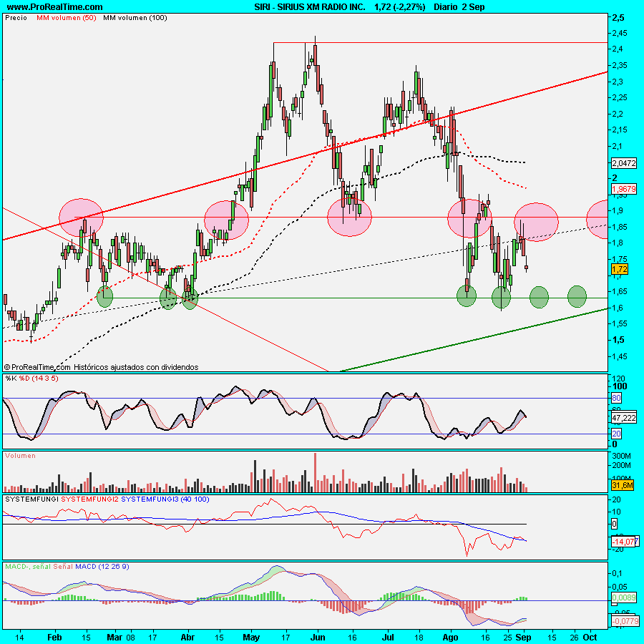Viewport: 644px width, 644px height.
Task: Select the MM volumen (100) legend label
Action: pyautogui.click(x=135, y=18)
